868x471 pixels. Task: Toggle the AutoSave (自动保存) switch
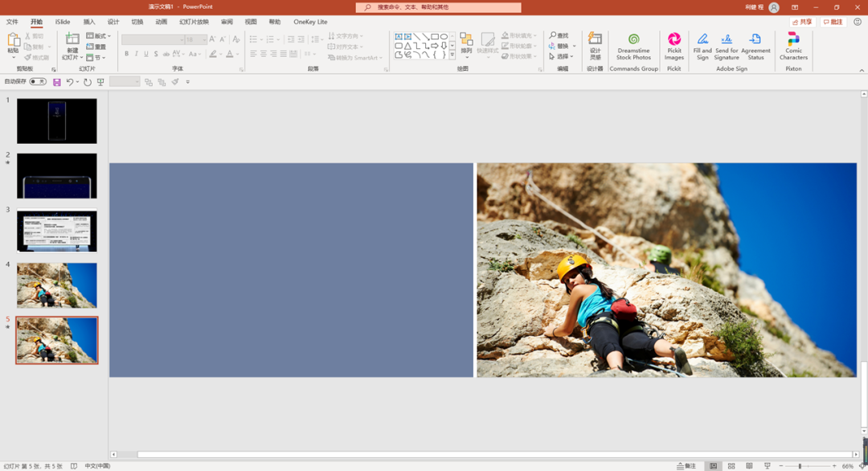click(38, 82)
